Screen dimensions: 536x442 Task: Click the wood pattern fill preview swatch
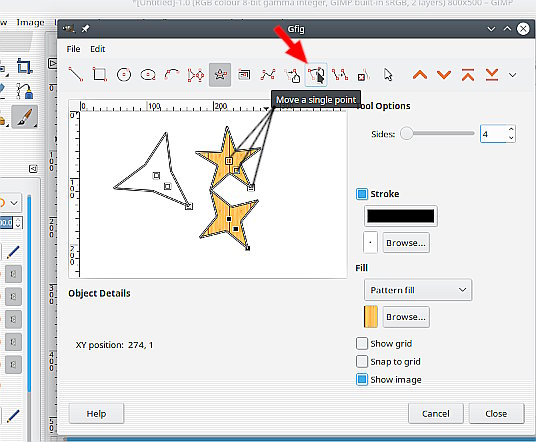371,317
